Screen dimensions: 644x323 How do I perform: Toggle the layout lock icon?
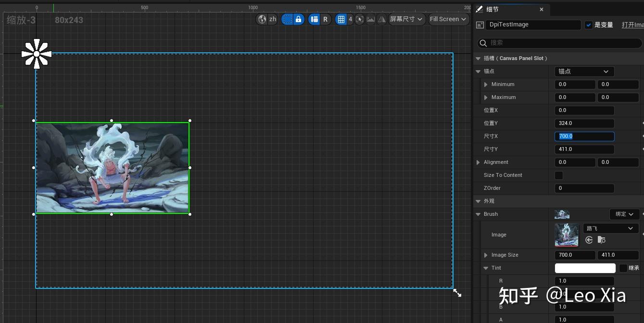(x=299, y=19)
